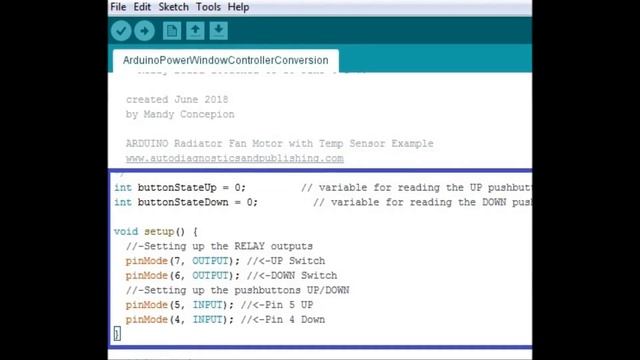Create a new sketch with the New icon

(x=172, y=31)
